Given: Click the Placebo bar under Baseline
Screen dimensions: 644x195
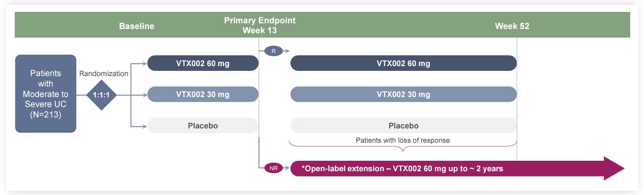Looking at the screenshot, I should 202,126.
